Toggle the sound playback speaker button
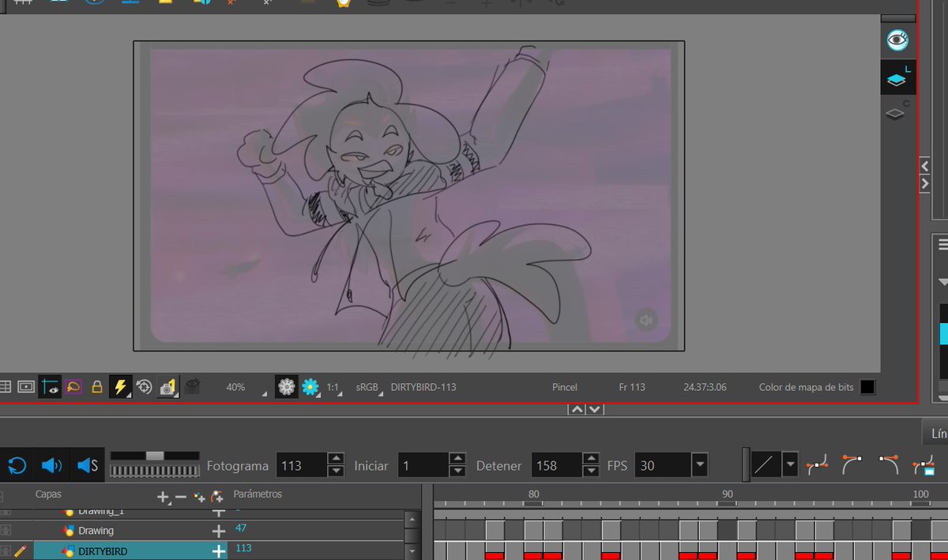The width and height of the screenshot is (948, 560). pyautogui.click(x=51, y=465)
